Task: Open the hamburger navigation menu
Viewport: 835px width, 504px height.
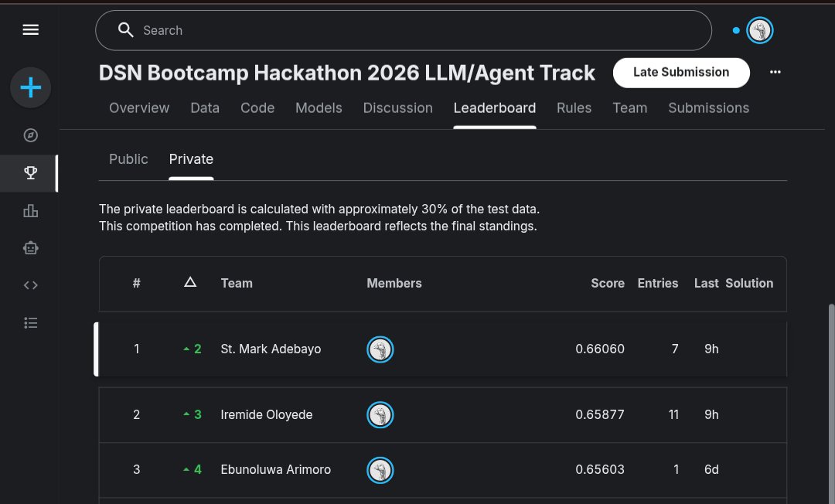Action: click(30, 30)
